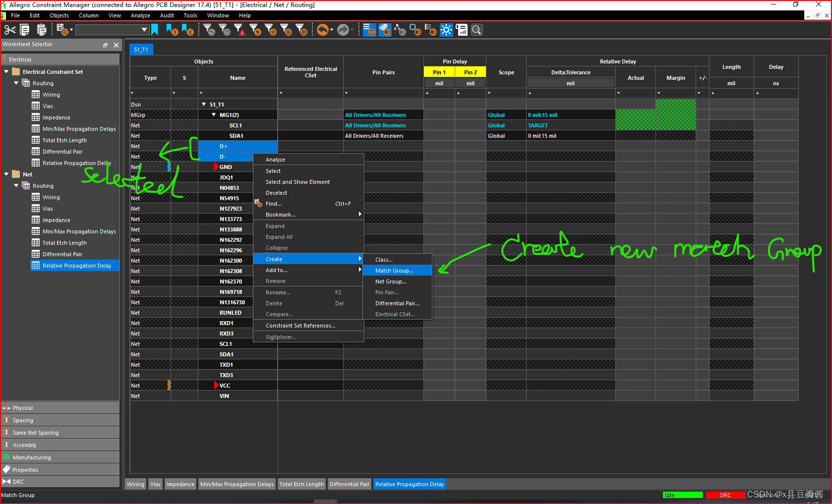Collapse the MG1(2) match group row
The height and width of the screenshot is (504, 832).
pyautogui.click(x=214, y=115)
